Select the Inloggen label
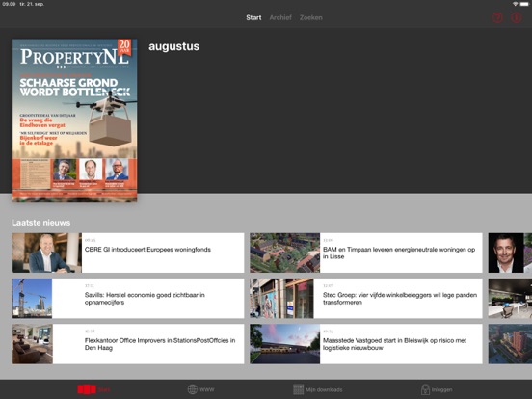Viewport: 532px width, 399px height. 441,389
